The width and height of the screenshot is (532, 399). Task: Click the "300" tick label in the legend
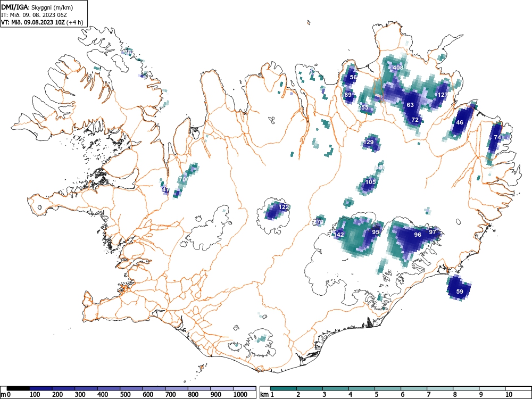[x=80, y=395]
